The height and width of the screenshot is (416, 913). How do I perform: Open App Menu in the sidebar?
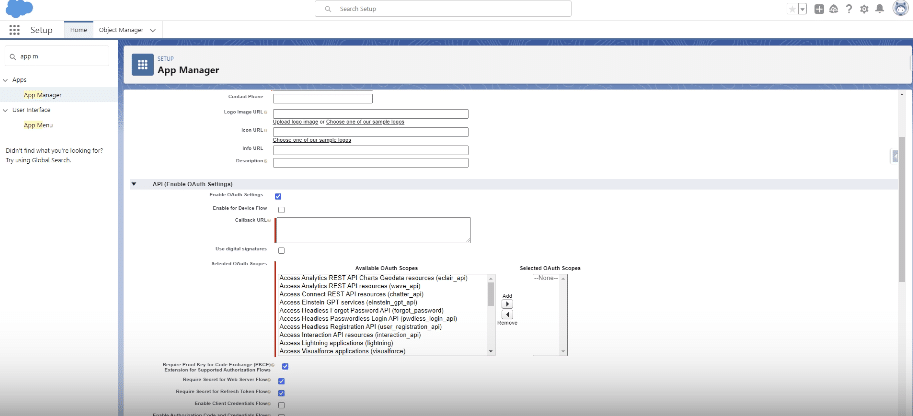[x=38, y=125]
